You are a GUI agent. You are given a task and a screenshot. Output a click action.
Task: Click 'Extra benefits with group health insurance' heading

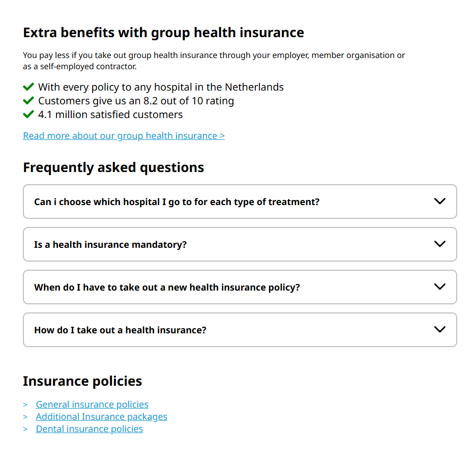click(x=164, y=33)
